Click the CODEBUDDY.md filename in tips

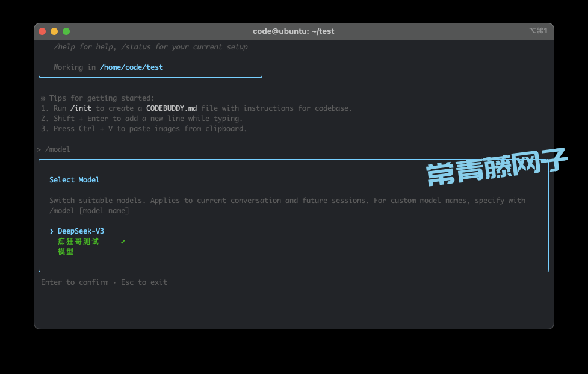(172, 108)
